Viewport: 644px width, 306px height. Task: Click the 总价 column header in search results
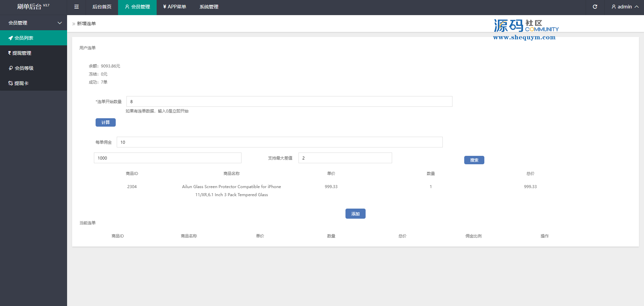[x=530, y=174]
